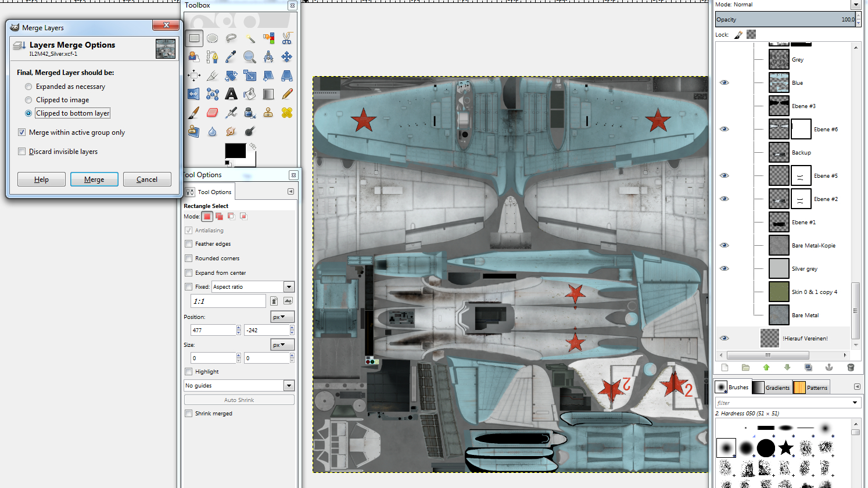Select the Fuzzy Select magic wand tool
The width and height of the screenshot is (868, 488).
click(250, 38)
